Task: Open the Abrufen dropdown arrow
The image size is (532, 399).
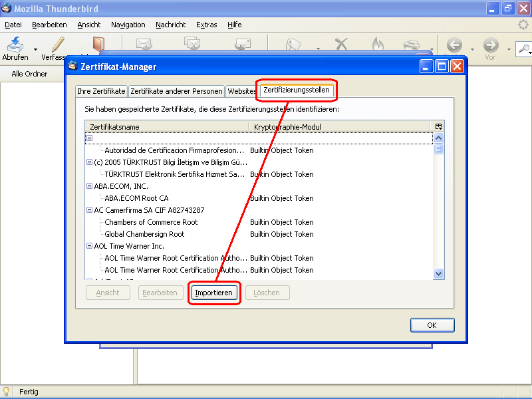Action: point(35,49)
